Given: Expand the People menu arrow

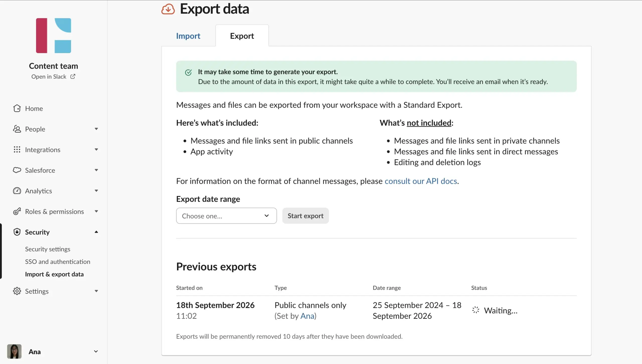Looking at the screenshot, I should coord(96,129).
